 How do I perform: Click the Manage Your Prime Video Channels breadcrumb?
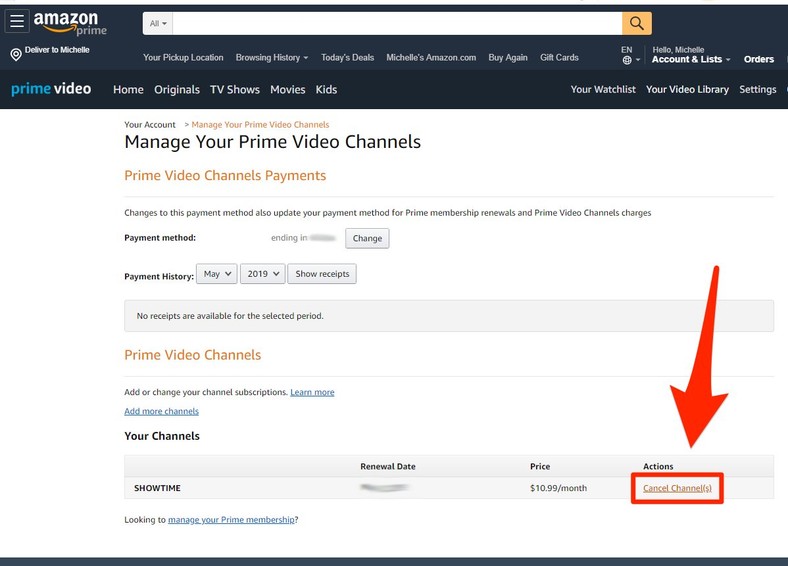point(260,125)
